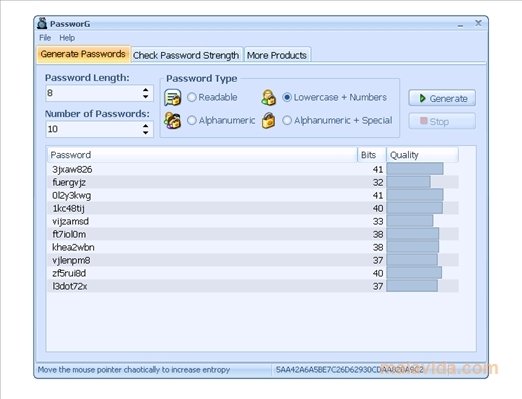Sort by the Quality column header

(422, 155)
